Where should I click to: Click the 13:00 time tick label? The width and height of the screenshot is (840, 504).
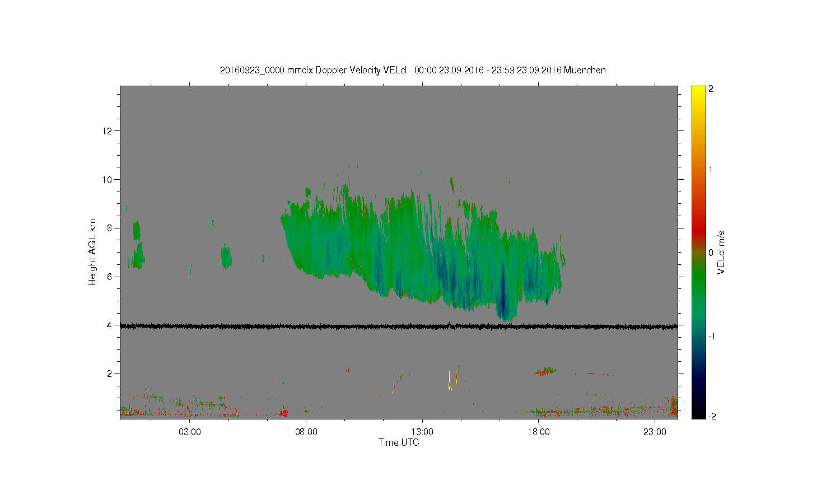tap(422, 432)
